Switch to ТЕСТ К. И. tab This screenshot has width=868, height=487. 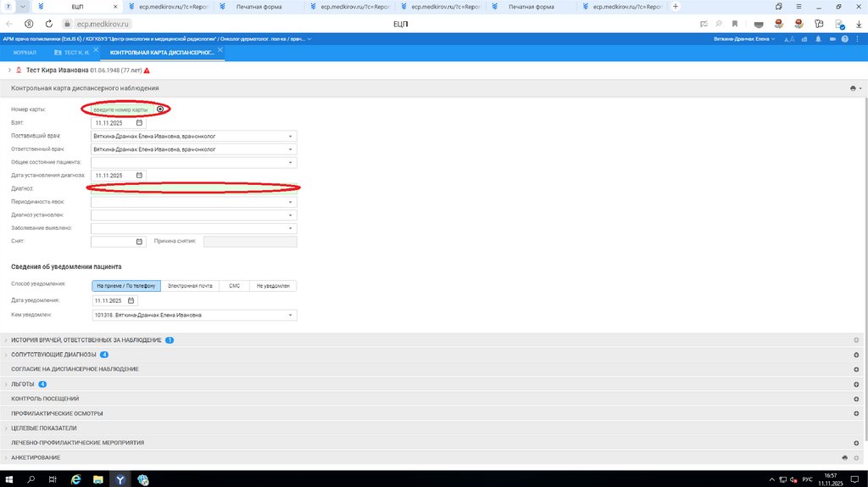point(73,53)
